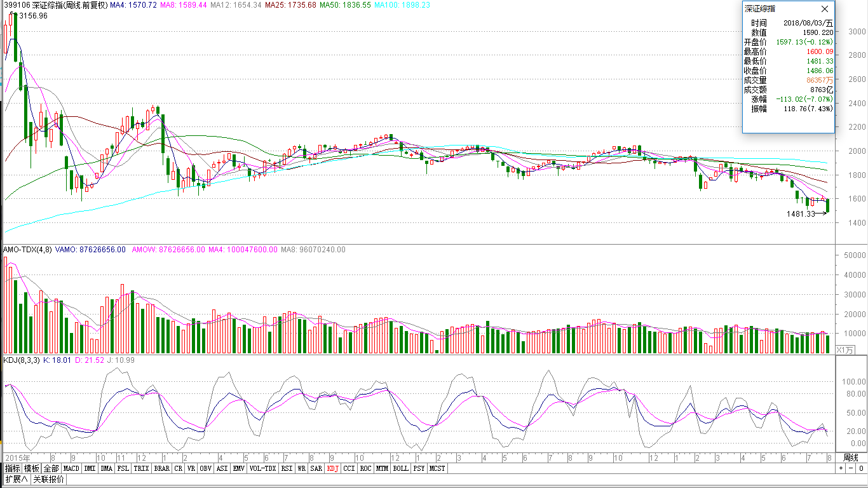Select the TRIX indicator tab
Viewport: 868px width, 488px height.
coord(142,468)
